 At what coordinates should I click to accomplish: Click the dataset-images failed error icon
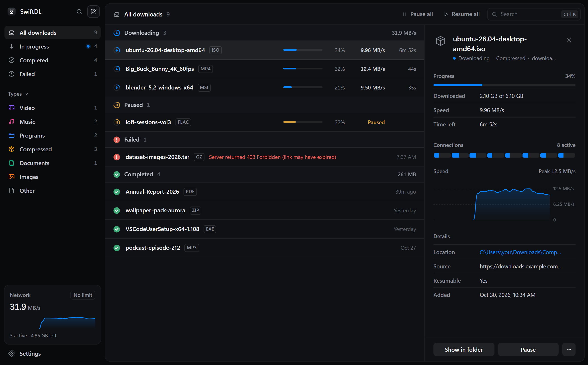coord(117,157)
